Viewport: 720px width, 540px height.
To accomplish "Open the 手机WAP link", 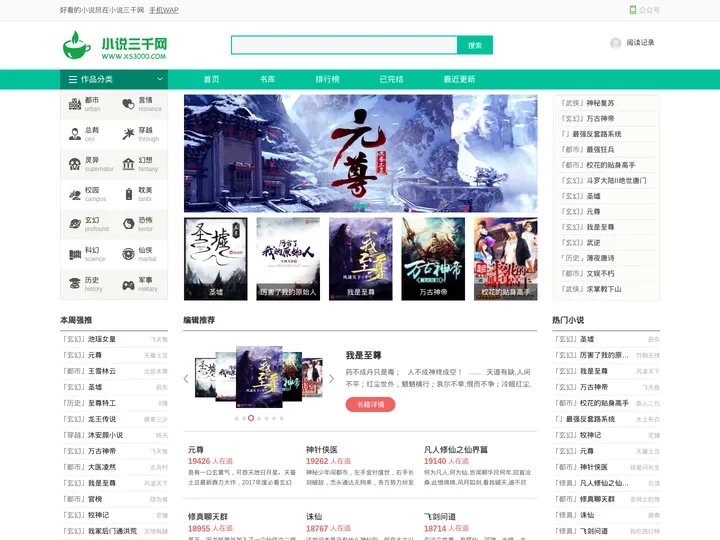I will click(x=164, y=10).
